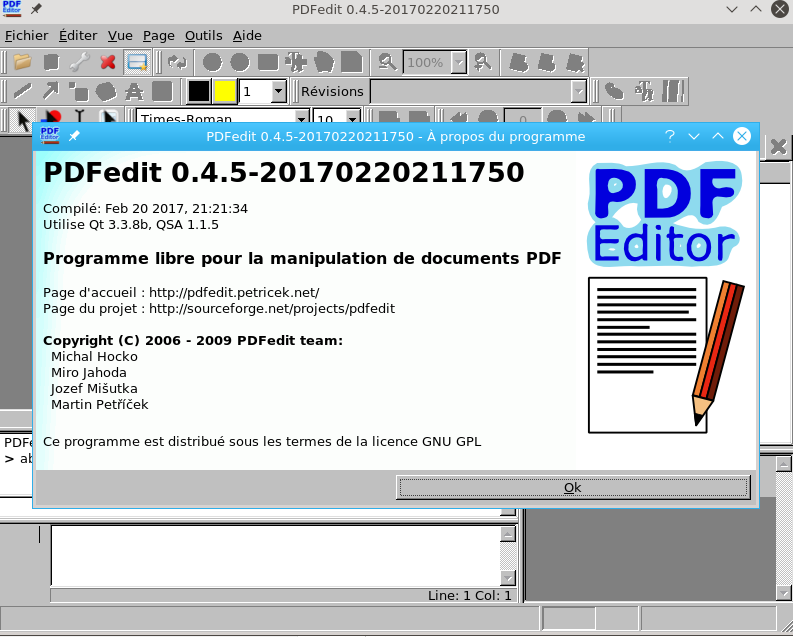
Task: Click the name Martin Petříček
Action: point(100,405)
